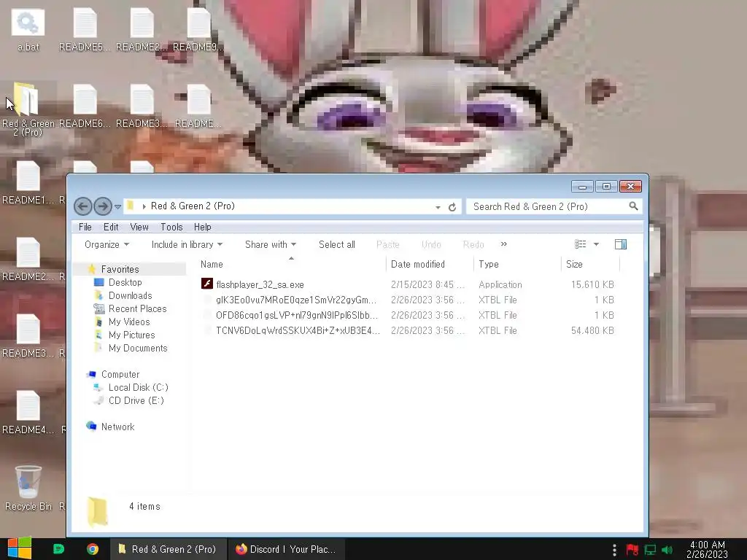747x560 pixels.
Task: Click the Forward navigation arrow in Explorer
Action: click(103, 206)
